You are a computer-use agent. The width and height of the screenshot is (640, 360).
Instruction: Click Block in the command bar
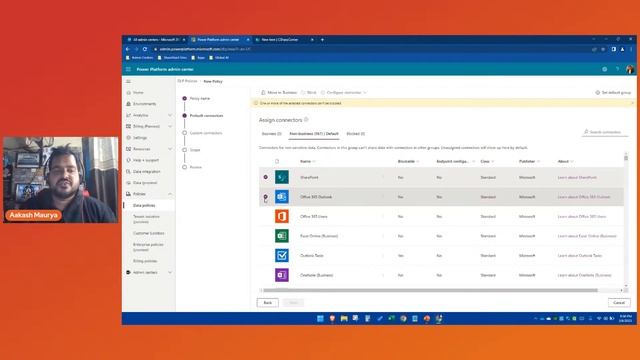click(309, 93)
